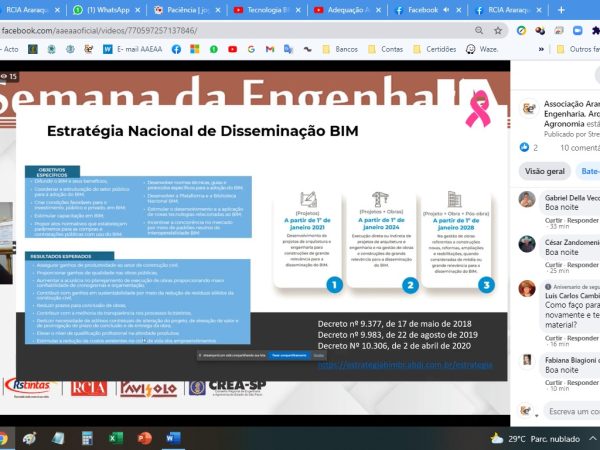Open the Waze bookmark
Viewport: 600px width, 450px height.
pyautogui.click(x=482, y=49)
